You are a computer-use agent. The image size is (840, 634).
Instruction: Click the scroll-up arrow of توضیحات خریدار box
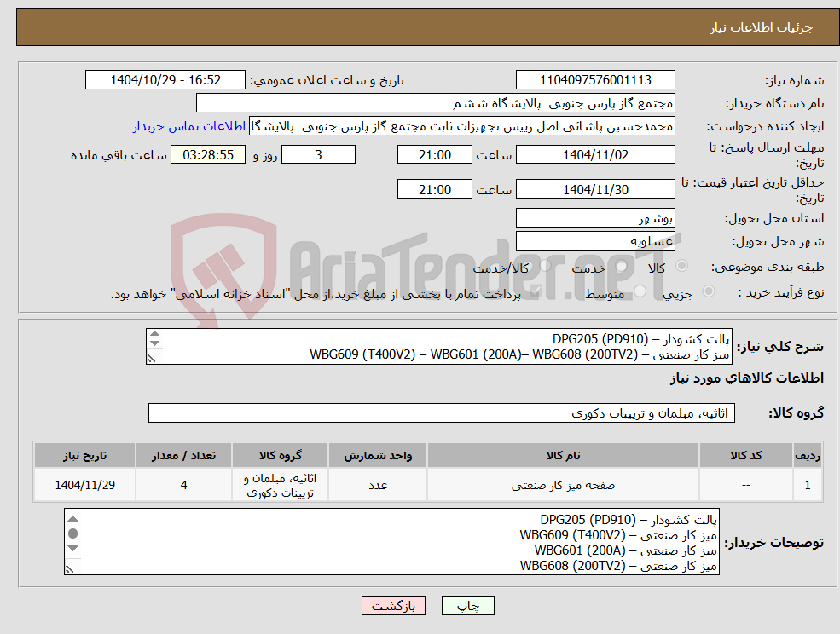click(x=72, y=519)
